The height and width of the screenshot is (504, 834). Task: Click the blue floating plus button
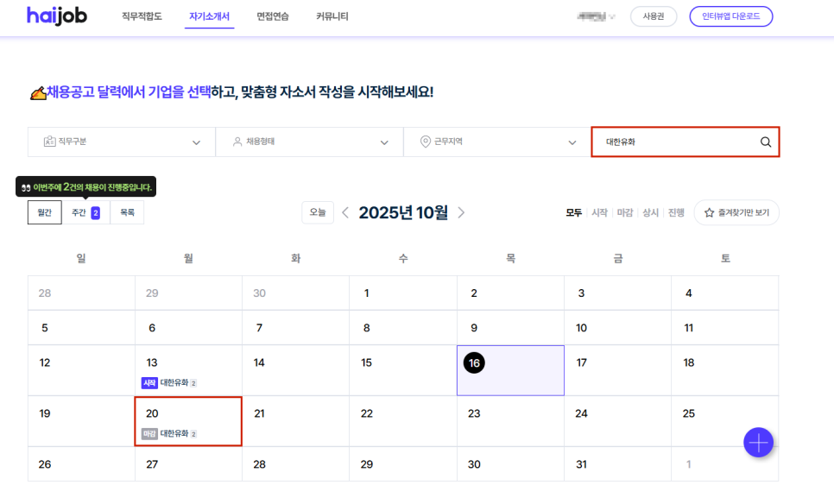[x=758, y=443]
